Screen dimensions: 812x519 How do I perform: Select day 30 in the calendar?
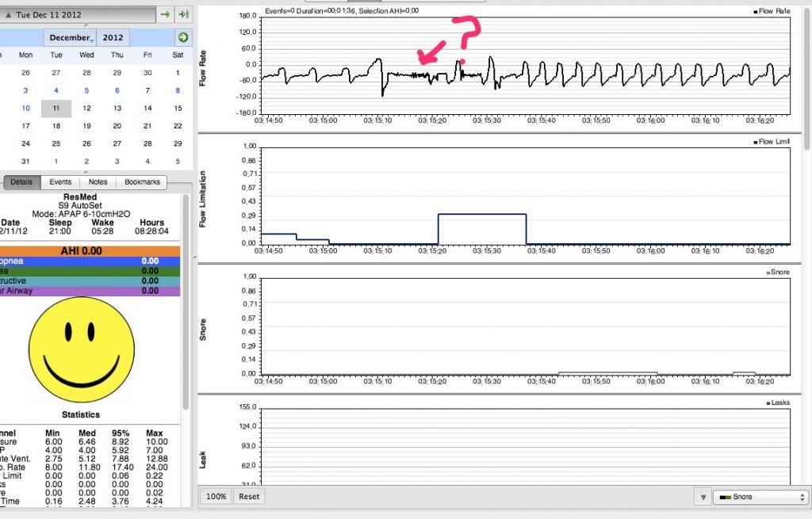[147, 73]
